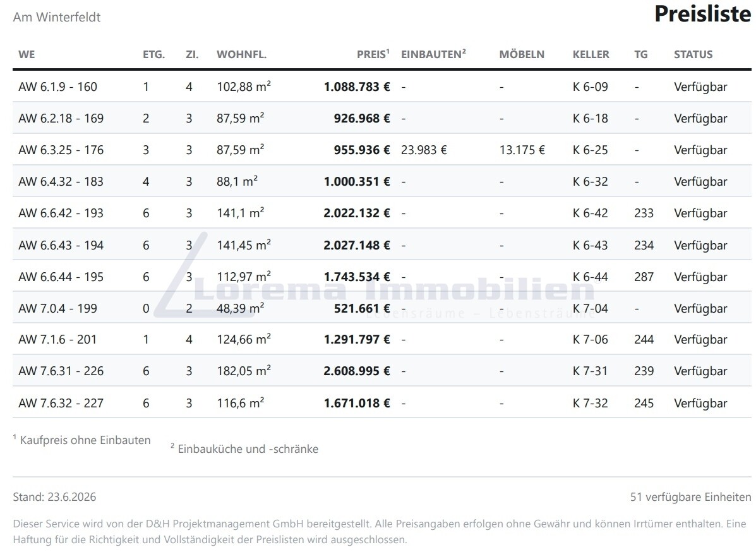Click the EINBAUTEN column header
This screenshot has height=552, width=756.
[x=433, y=54]
